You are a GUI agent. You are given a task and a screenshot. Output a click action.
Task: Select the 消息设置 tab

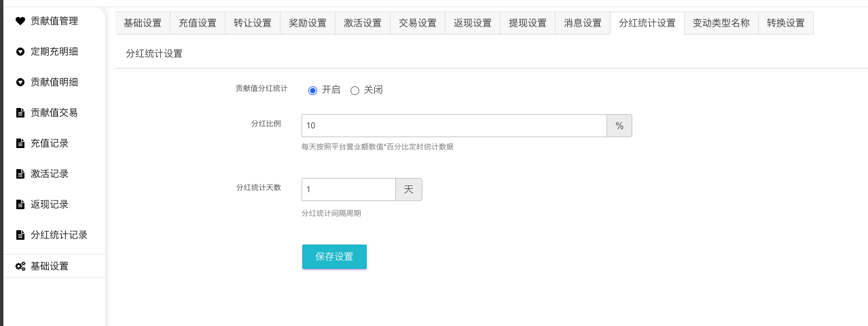coord(583,23)
